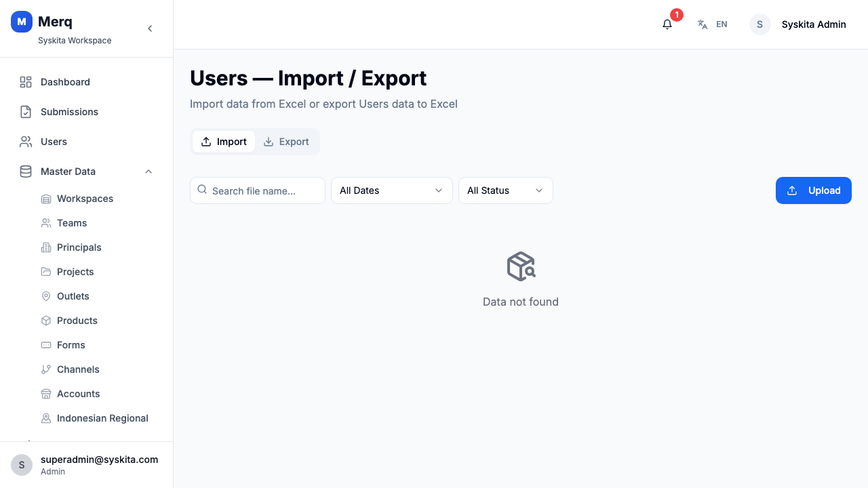Click the Merq logo icon
Viewport: 868px width, 488px height.
tap(22, 22)
